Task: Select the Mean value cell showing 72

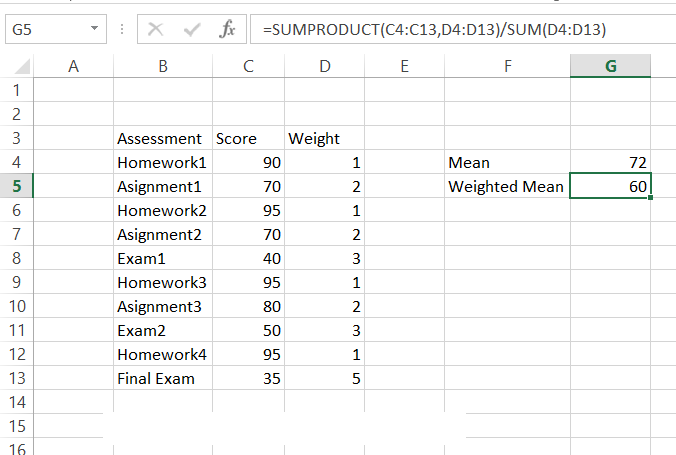Action: click(610, 162)
